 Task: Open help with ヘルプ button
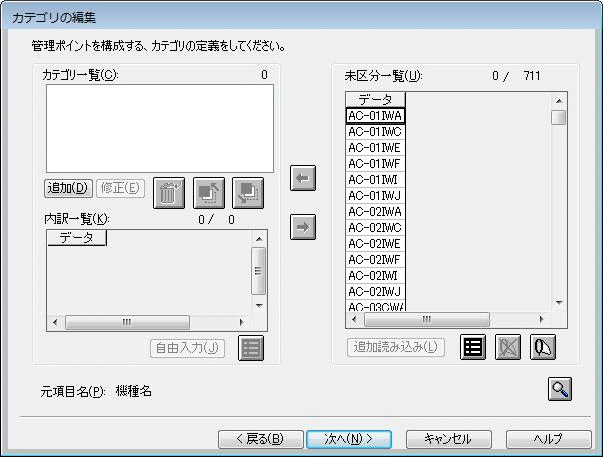[547, 438]
